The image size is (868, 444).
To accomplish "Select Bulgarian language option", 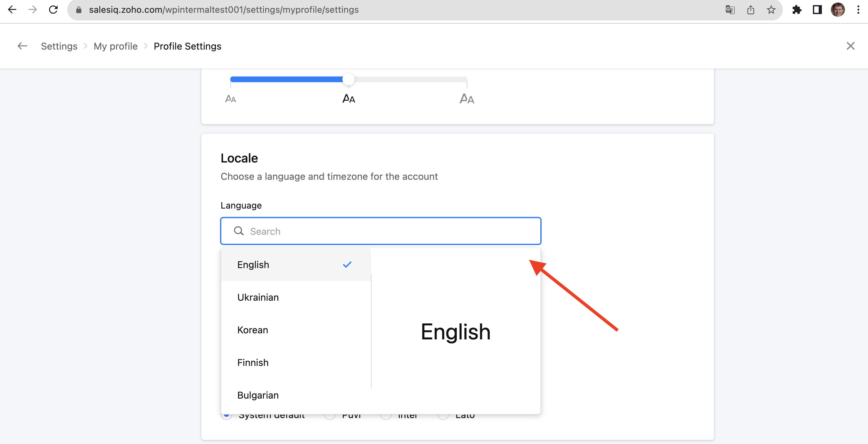I will click(x=258, y=395).
